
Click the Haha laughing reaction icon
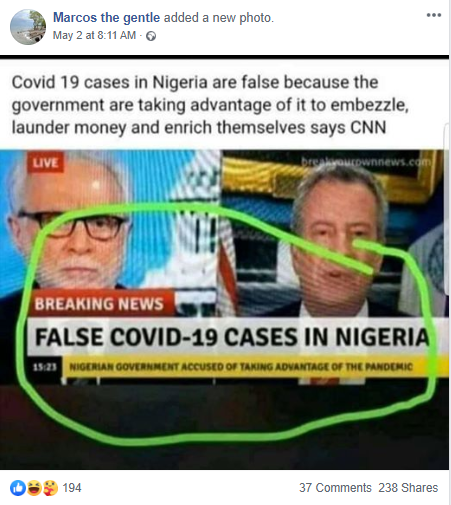pos(34,488)
